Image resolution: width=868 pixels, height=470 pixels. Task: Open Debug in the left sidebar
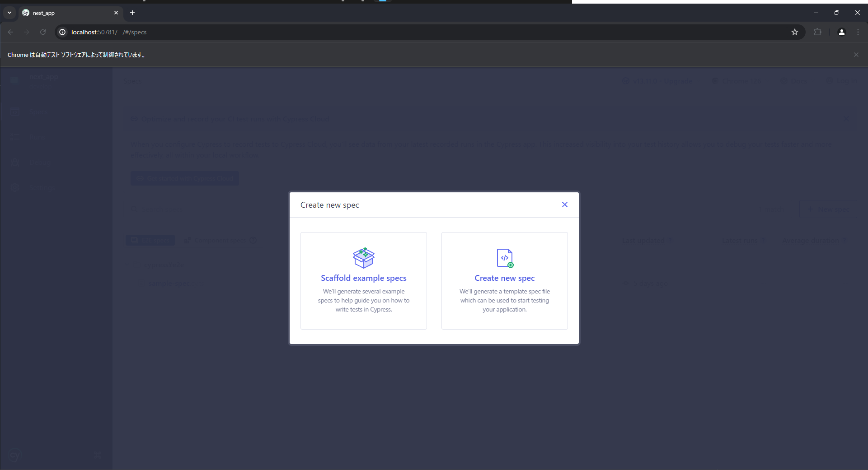(56, 163)
